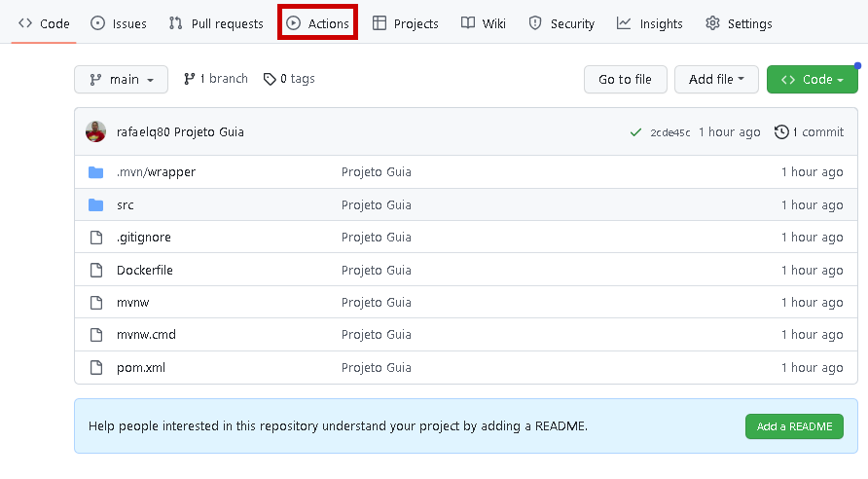Open the main branch dropdown
This screenshot has width=868, height=479.
click(121, 80)
